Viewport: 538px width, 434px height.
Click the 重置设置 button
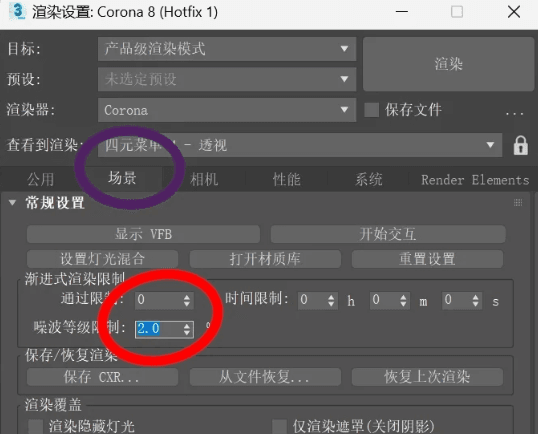(x=427, y=259)
